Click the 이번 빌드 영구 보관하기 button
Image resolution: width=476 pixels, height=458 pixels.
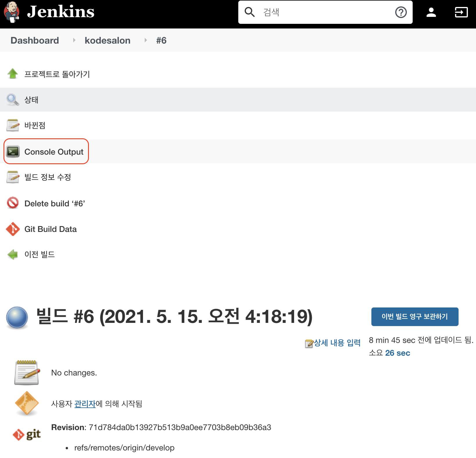(x=415, y=317)
